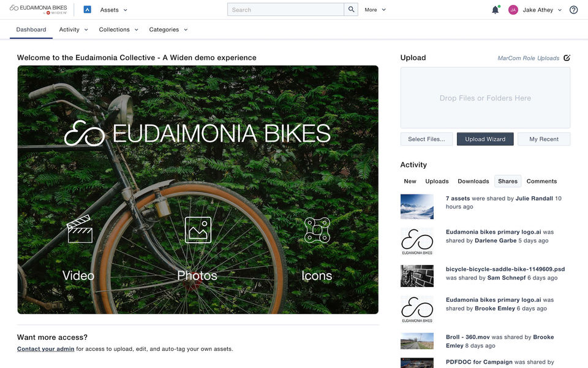
Task: Switch to the Downloads activity tab
Action: 473,181
